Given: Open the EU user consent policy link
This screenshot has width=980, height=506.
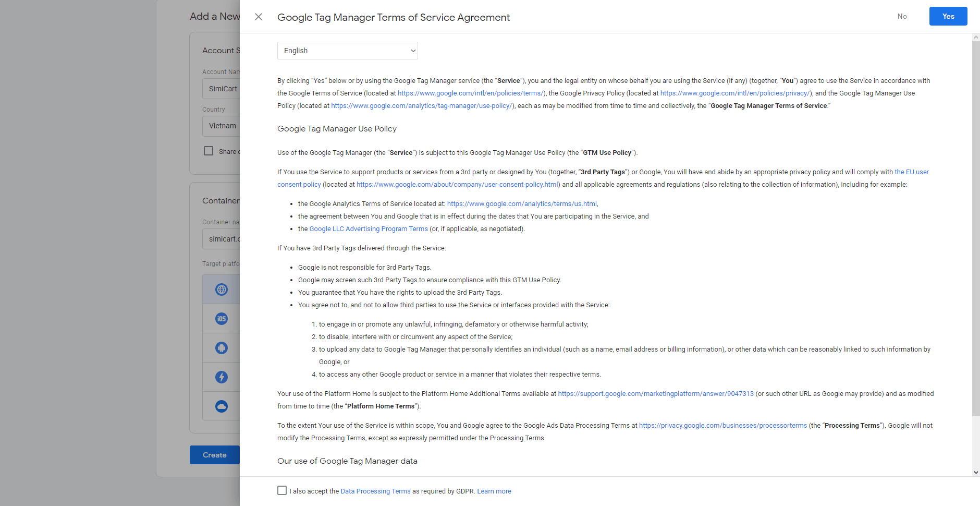Looking at the screenshot, I should pyautogui.click(x=912, y=172).
